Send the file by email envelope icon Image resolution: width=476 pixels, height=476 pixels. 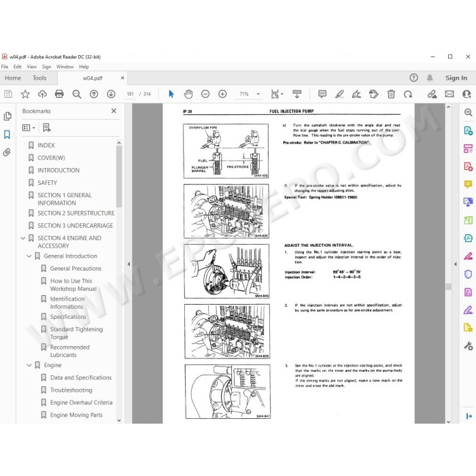(x=449, y=94)
